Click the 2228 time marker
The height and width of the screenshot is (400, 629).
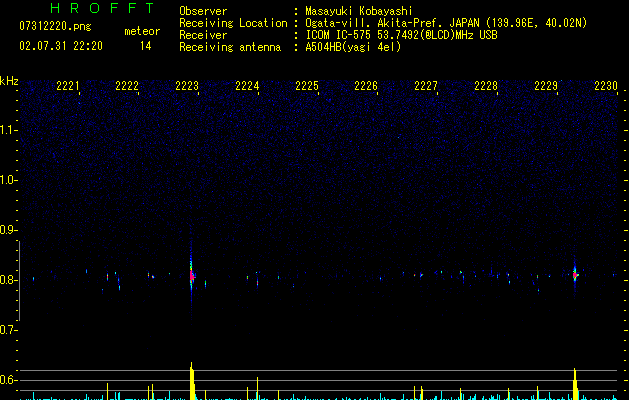click(486, 86)
